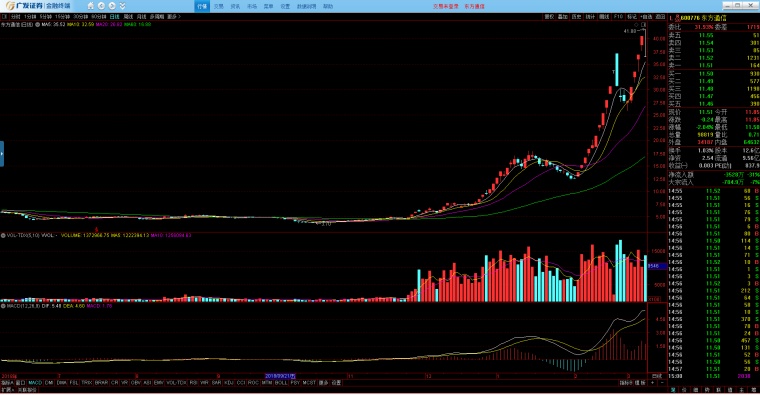Navigate forward with the right arrow icon
The height and width of the screenshot is (395, 760).
click(x=112, y=6)
